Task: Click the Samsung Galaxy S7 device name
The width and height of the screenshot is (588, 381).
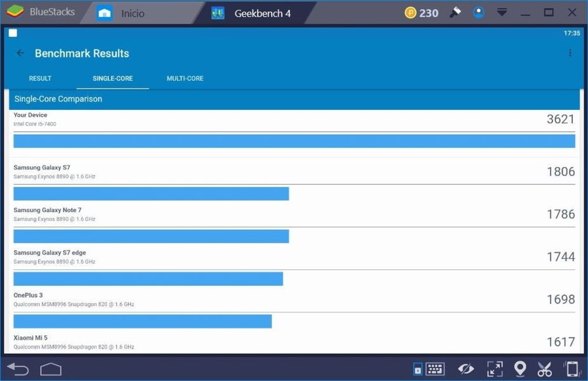Action: (x=42, y=168)
